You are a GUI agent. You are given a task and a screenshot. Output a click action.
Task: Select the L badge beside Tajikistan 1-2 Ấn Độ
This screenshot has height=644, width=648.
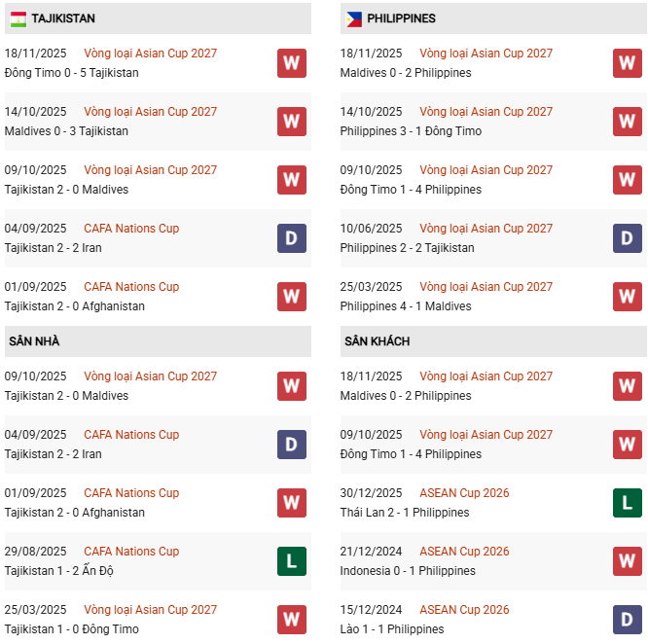[x=291, y=561]
